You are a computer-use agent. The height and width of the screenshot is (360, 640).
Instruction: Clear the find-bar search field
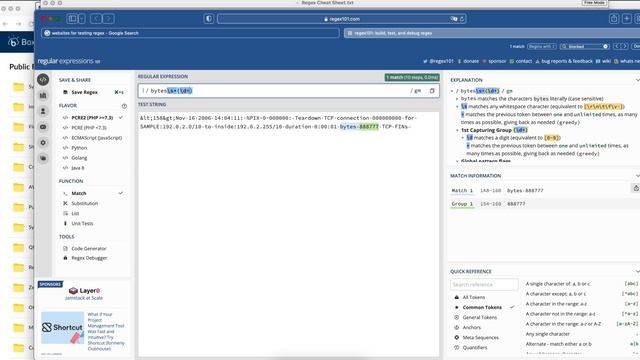point(605,47)
